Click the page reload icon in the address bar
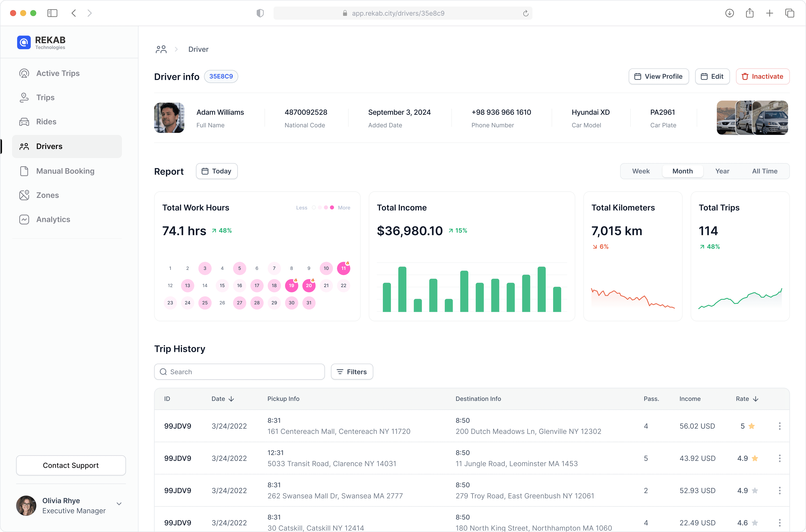 (525, 13)
